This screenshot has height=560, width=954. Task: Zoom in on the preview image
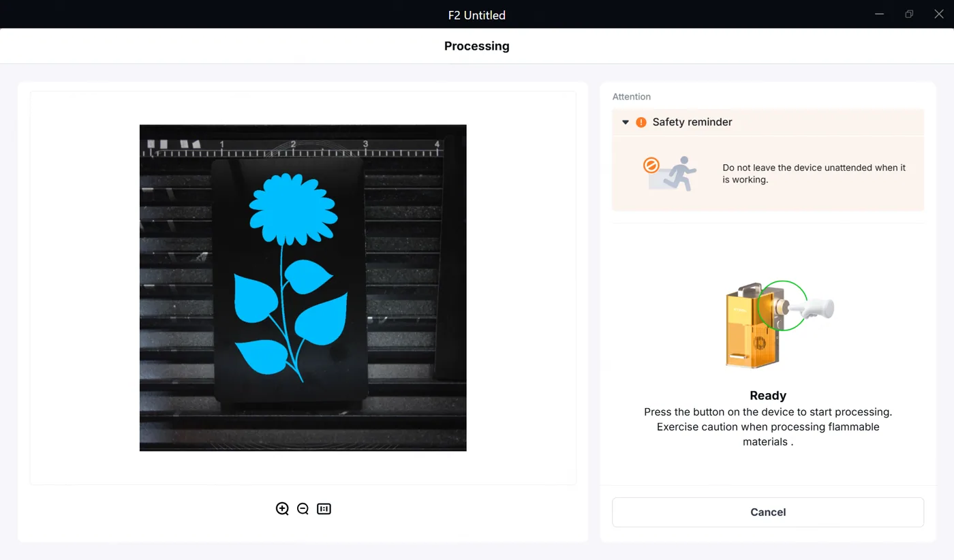(282, 509)
